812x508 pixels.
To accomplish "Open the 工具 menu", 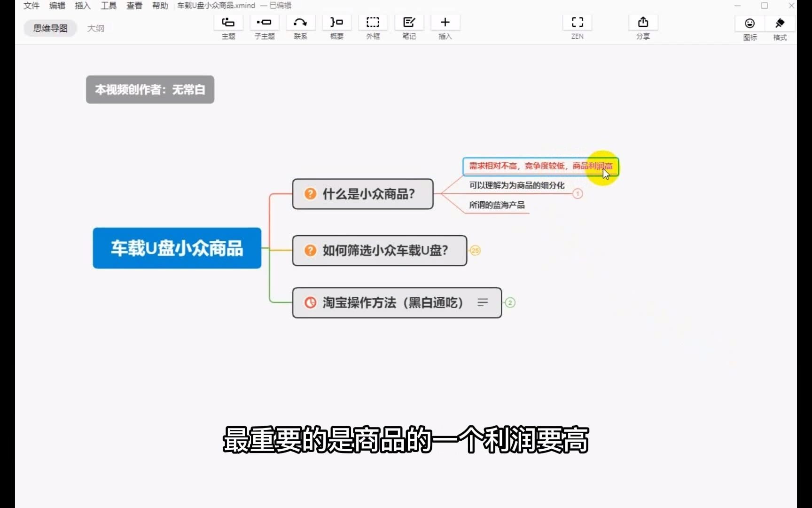I will tap(109, 6).
